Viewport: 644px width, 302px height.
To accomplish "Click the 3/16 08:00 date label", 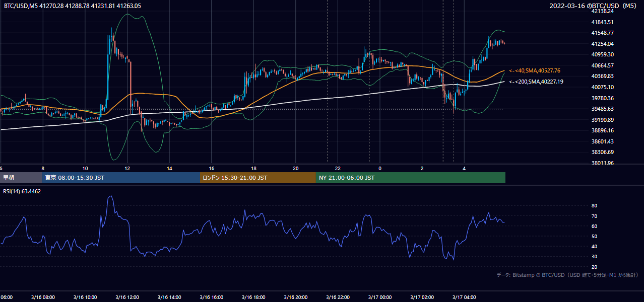I will point(43,297).
